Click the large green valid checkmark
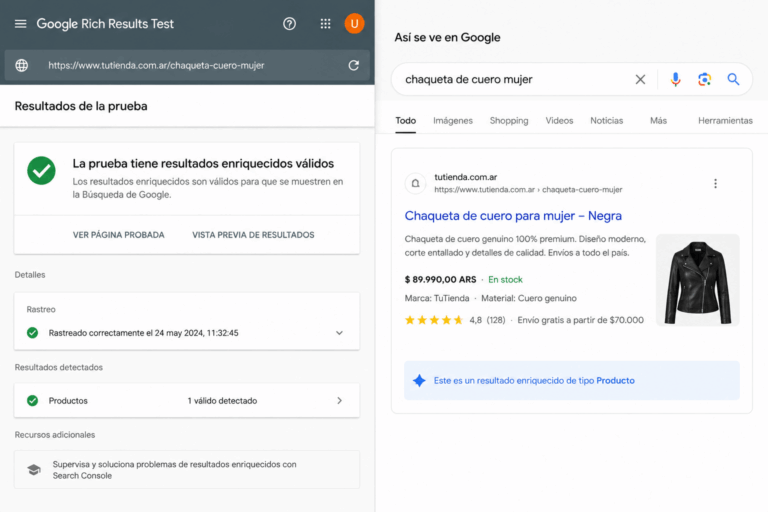The image size is (768, 512). click(x=41, y=171)
